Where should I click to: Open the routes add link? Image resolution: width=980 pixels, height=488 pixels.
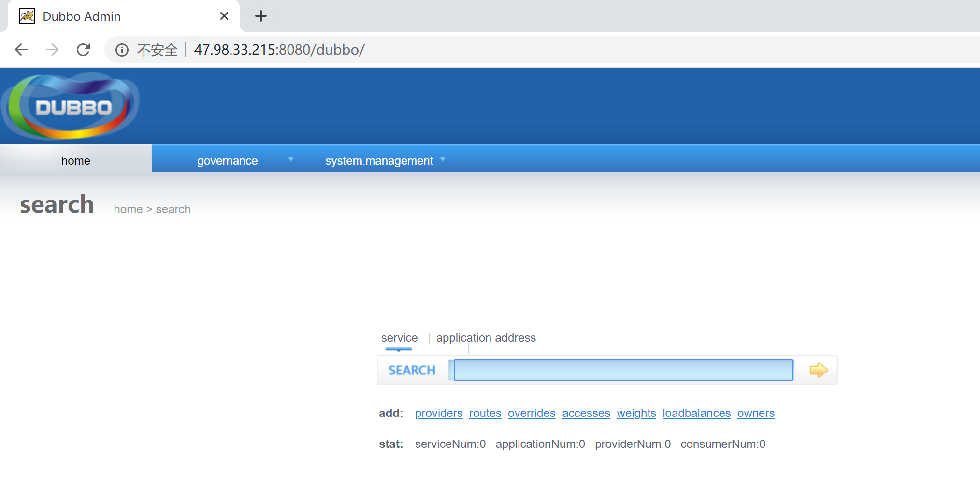pyautogui.click(x=485, y=413)
